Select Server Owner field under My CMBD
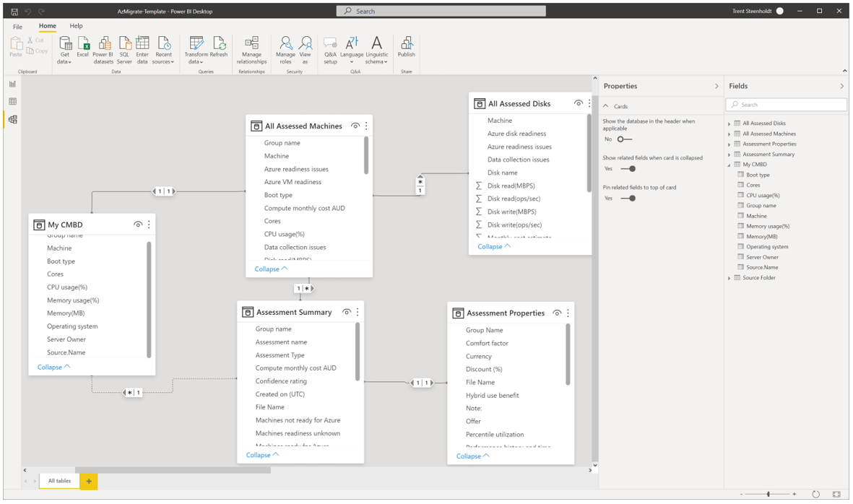Image resolution: width=853 pixels, height=504 pixels. (762, 257)
